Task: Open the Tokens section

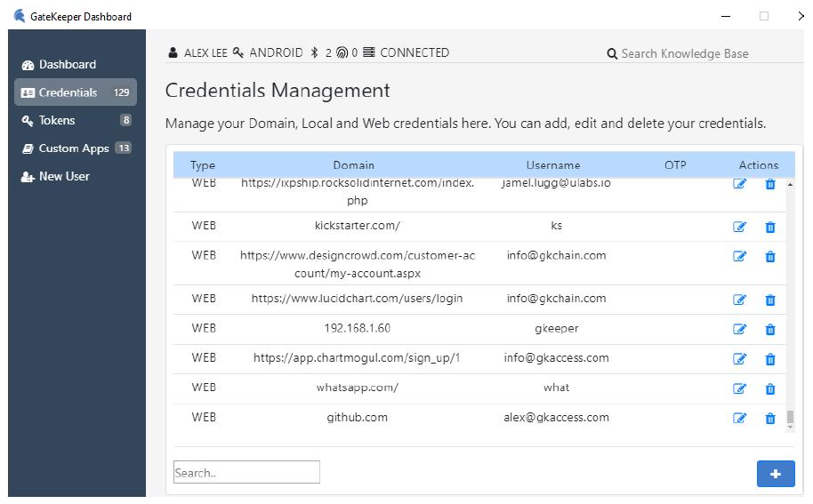Action: 57,120
